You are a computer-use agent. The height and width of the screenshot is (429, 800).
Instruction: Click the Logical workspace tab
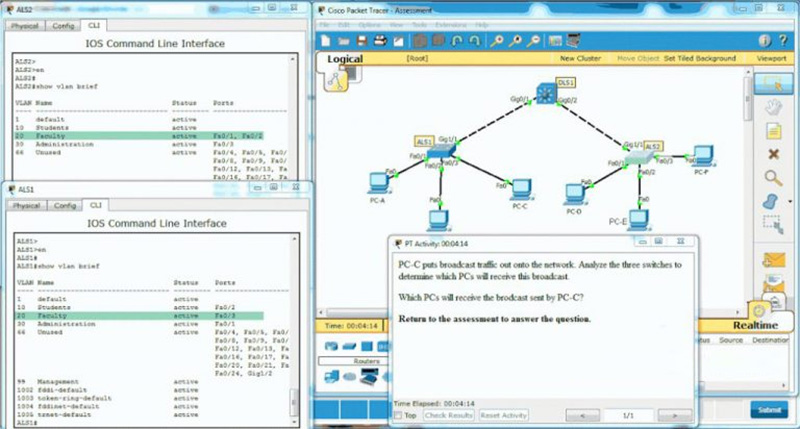click(345, 59)
